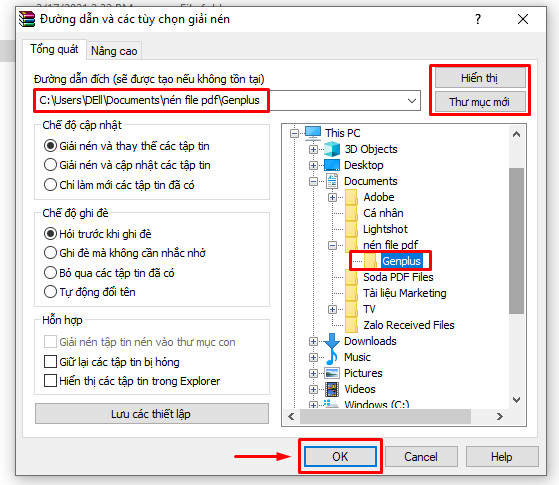Click the Tài liệu Marketing folder icon
The width and height of the screenshot is (559, 485).
[351, 293]
